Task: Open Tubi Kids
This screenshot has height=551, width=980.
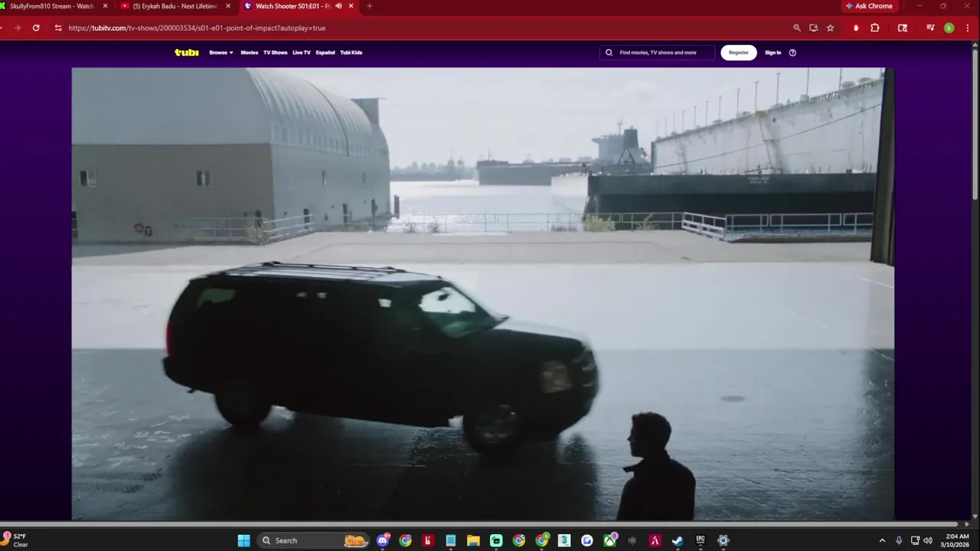Action: pos(351,53)
